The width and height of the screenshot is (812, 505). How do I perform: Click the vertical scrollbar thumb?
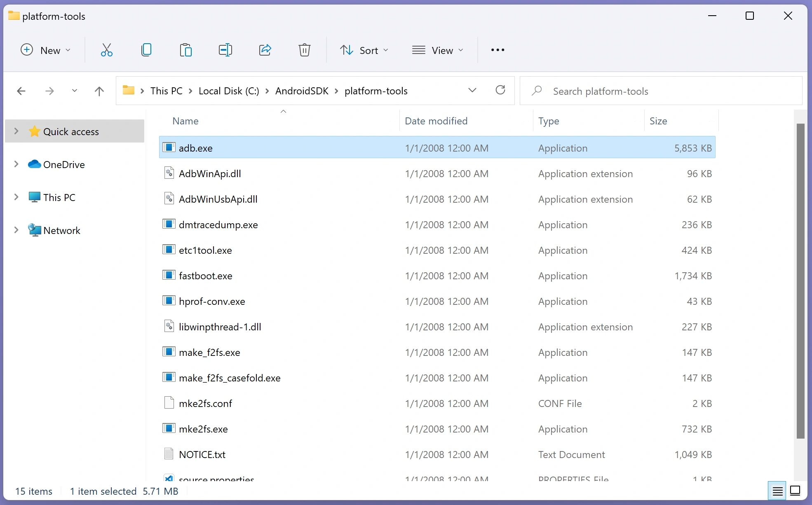800,281
